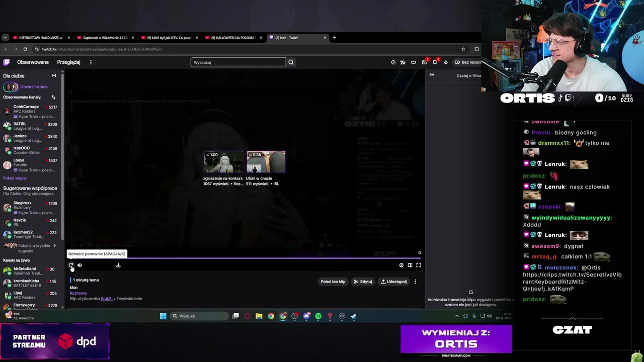The height and width of the screenshot is (362, 644).
Task: Bookmark this page star icon
Action: point(463,49)
